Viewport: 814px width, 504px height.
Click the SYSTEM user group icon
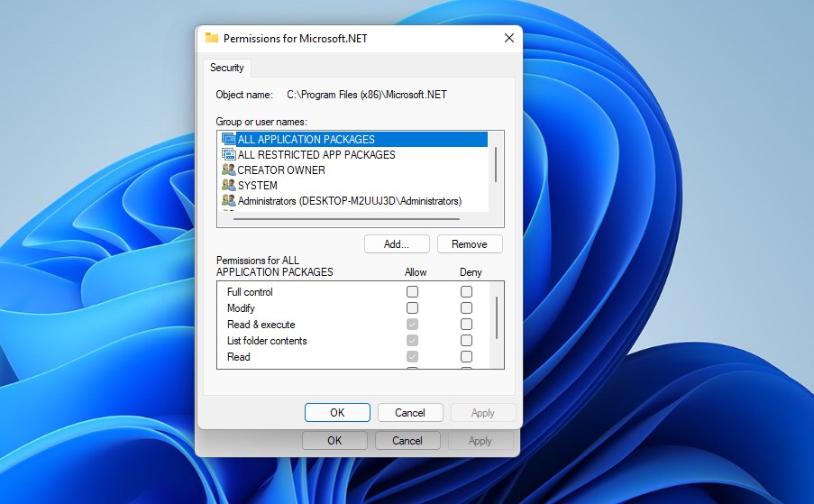coord(228,186)
